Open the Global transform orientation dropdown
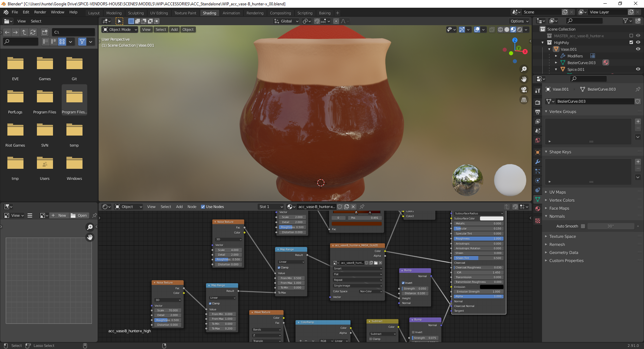 coord(286,21)
